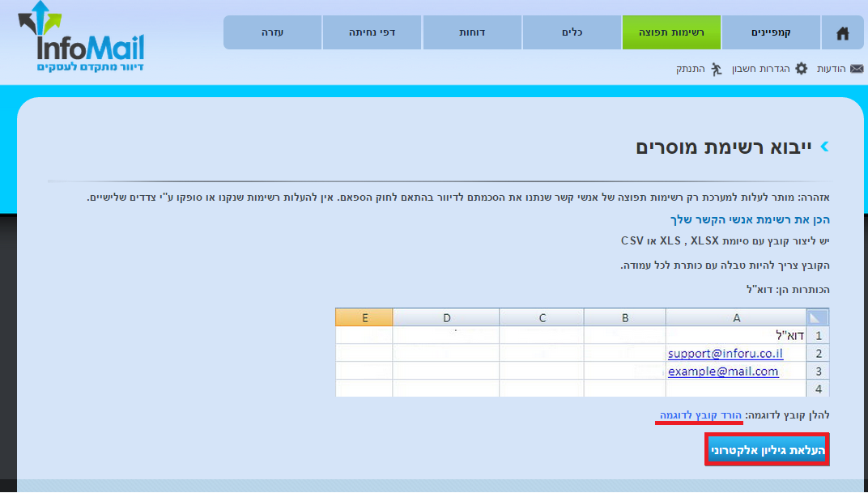Click the example@mail.com email link
This screenshot has height=493, width=868.
[723, 372]
